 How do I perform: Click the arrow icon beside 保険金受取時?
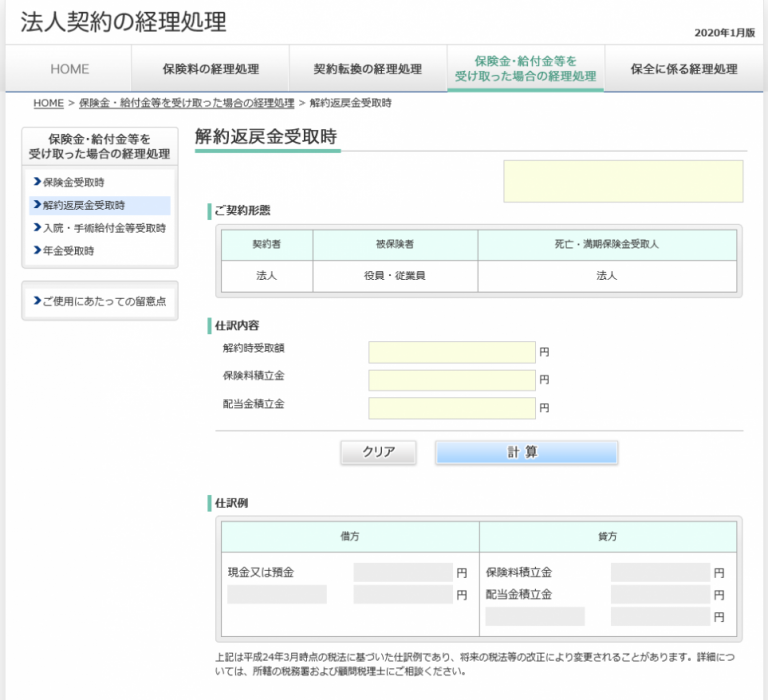pyautogui.click(x=37, y=182)
